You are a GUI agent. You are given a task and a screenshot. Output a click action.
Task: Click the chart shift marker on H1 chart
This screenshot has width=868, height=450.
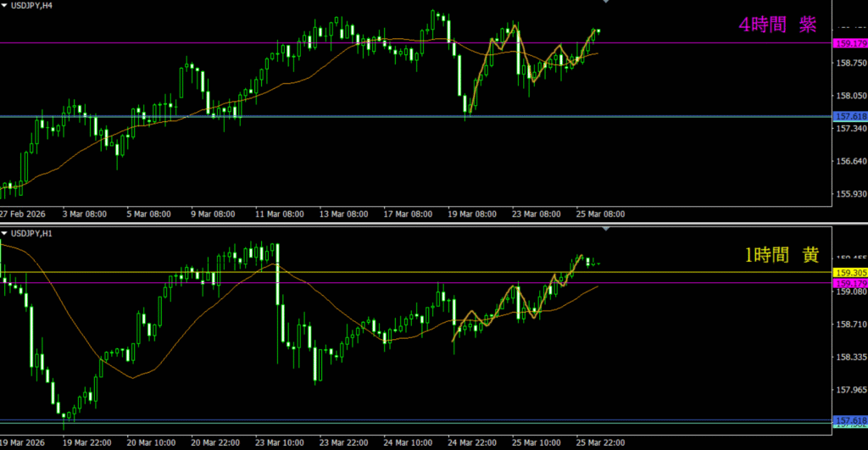coord(605,230)
